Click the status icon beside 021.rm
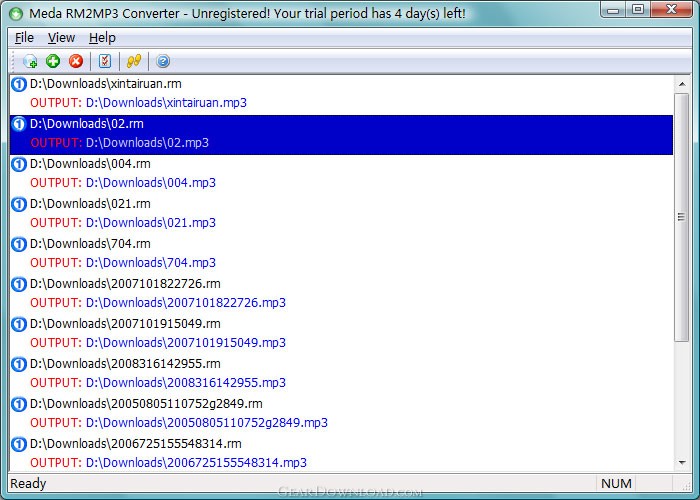700x500 pixels. [19, 204]
